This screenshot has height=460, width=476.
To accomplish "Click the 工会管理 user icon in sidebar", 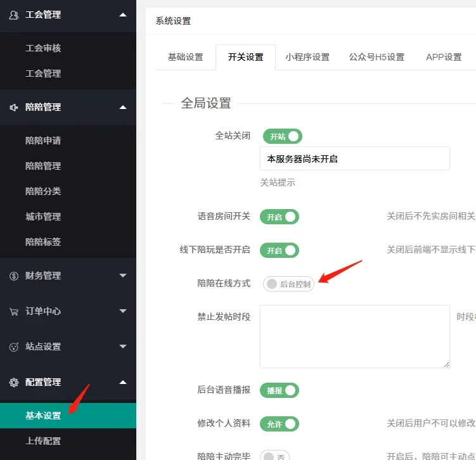I will tap(14, 15).
